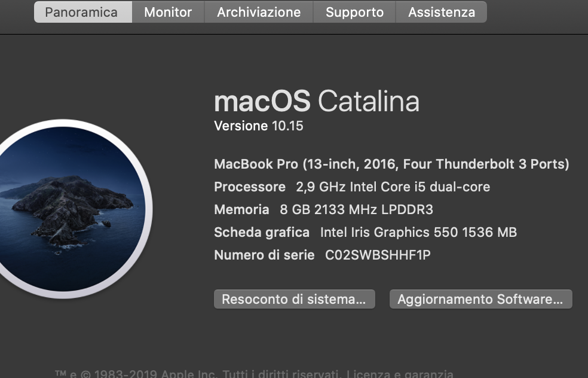Select the Archiviazione tab
This screenshot has height=378, width=588.
[x=259, y=12]
